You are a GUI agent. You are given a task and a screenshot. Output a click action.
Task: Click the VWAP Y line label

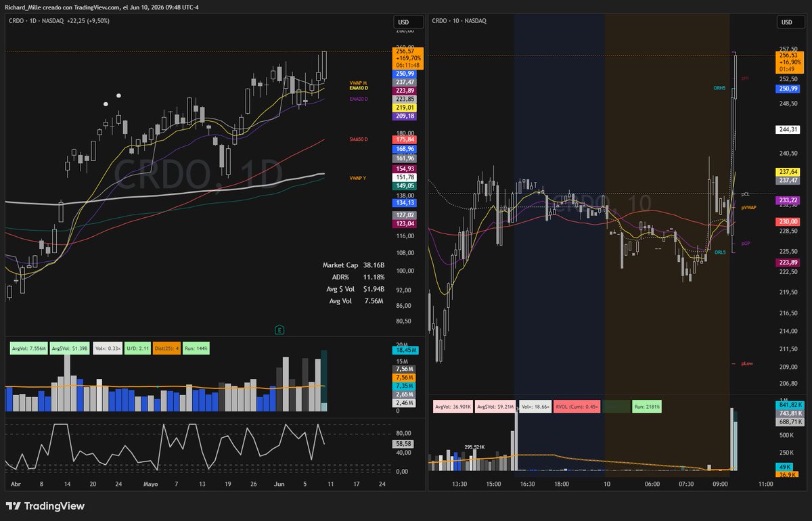[x=358, y=178]
